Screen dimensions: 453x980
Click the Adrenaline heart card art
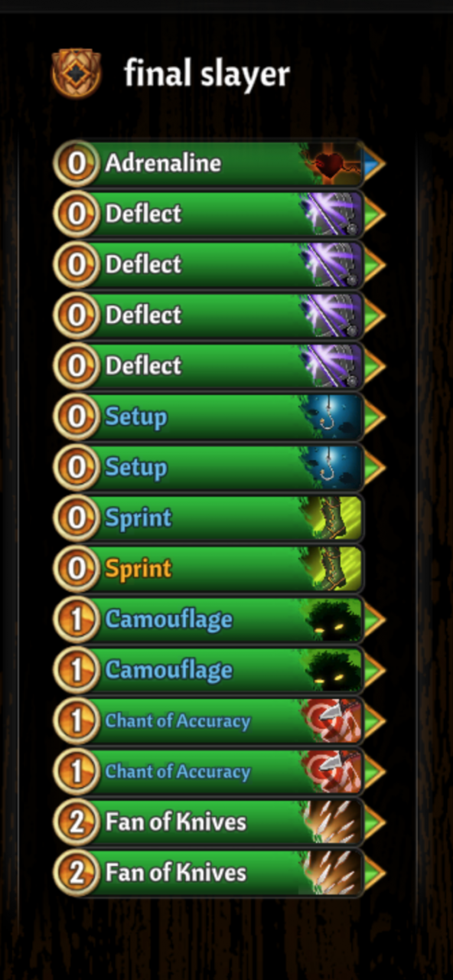[x=331, y=163]
